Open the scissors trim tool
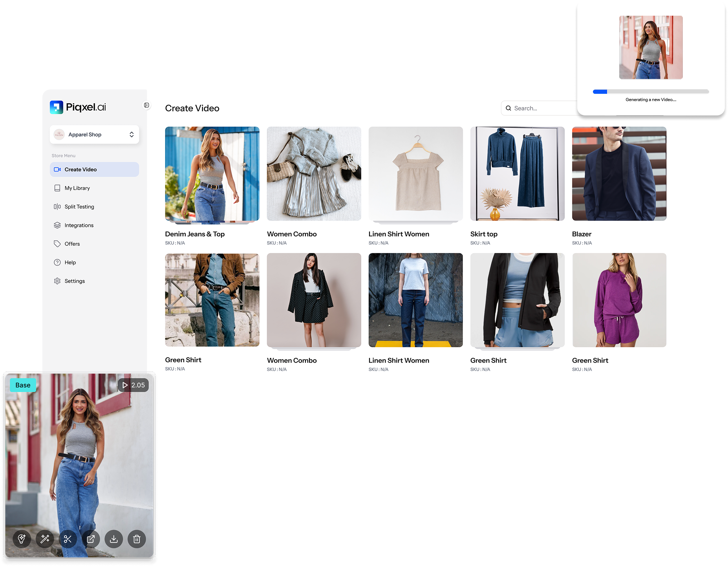The width and height of the screenshot is (728, 566). [x=68, y=539]
